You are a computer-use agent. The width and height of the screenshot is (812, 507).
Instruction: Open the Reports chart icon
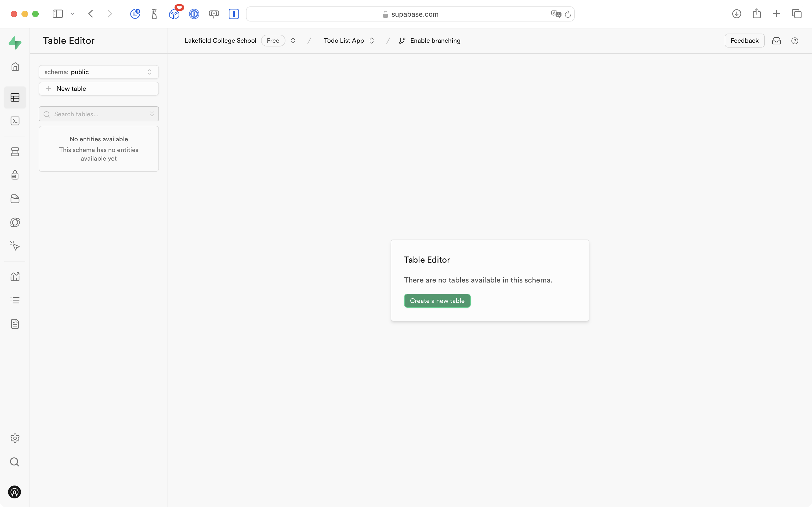pyautogui.click(x=15, y=277)
